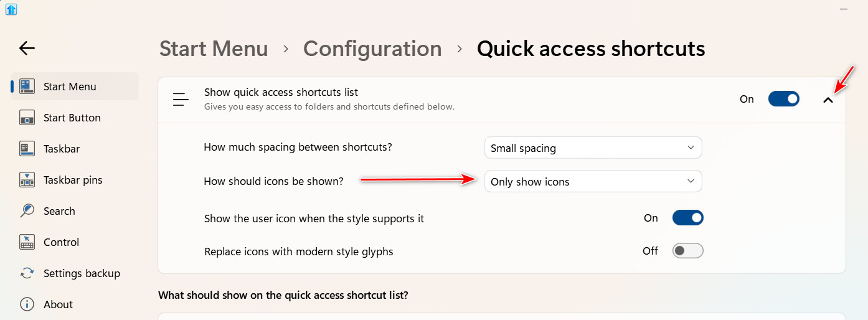The height and width of the screenshot is (320, 868).
Task: Click the back arrow icon
Action: coord(27,48)
